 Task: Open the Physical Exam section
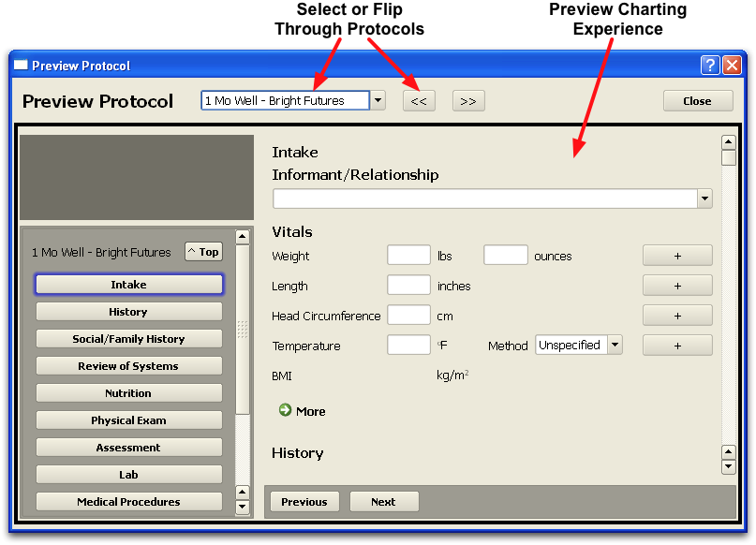click(128, 420)
